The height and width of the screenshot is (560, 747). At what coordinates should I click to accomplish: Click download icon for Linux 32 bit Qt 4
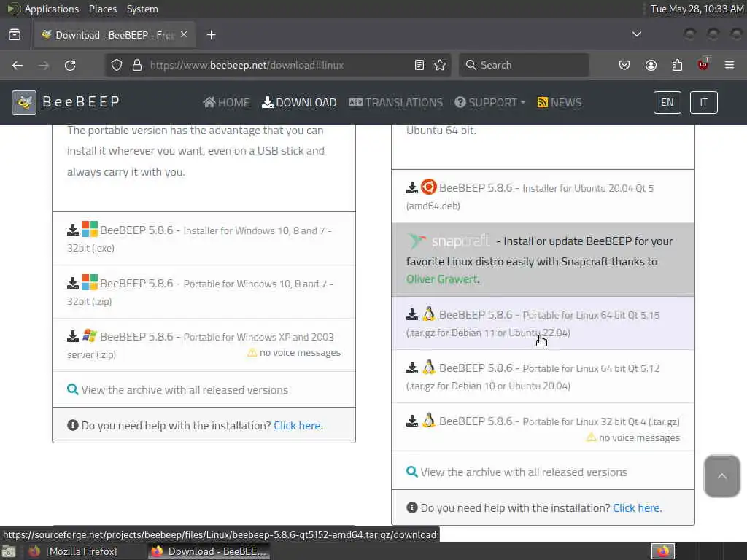(412, 421)
